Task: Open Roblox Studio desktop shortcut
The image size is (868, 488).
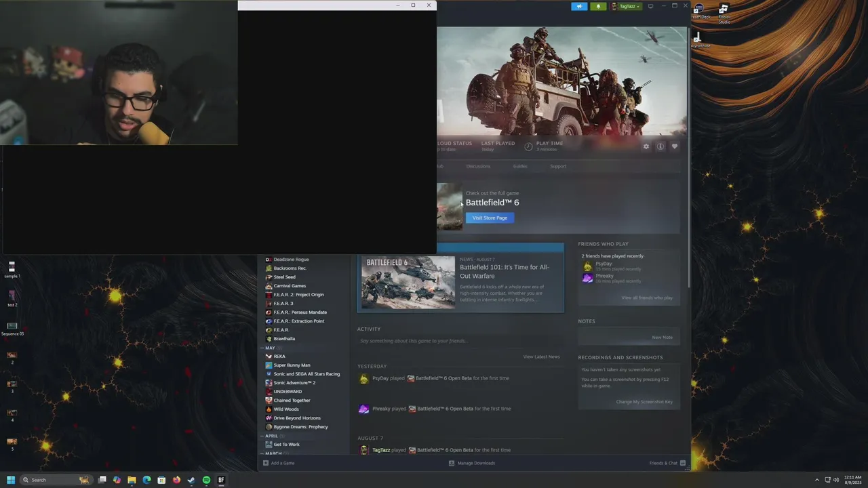Action: click(724, 14)
